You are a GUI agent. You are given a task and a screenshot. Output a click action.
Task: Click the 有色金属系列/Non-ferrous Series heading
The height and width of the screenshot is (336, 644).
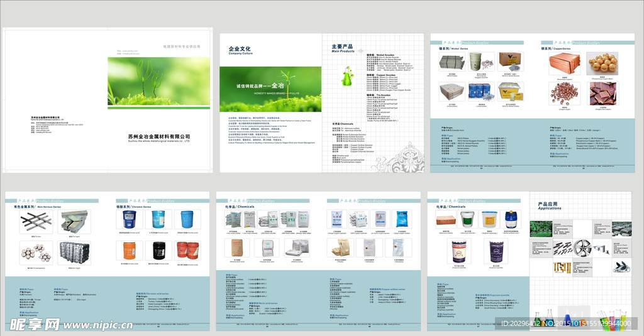[37, 207]
